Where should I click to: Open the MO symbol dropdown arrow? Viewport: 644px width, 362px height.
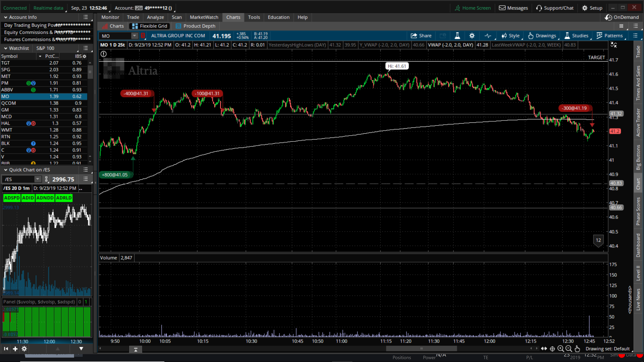coord(135,36)
